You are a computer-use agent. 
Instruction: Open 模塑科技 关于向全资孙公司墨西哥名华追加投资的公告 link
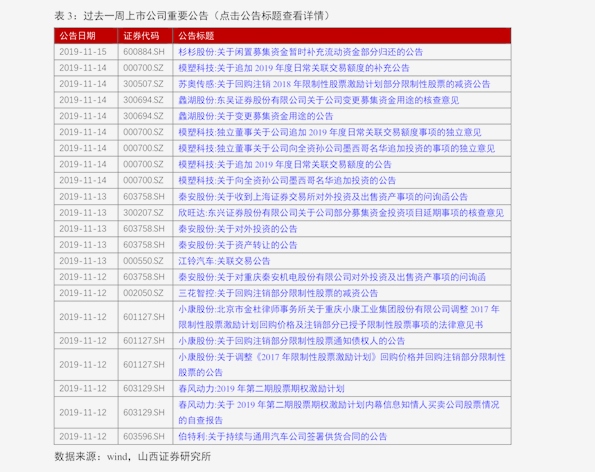287,180
